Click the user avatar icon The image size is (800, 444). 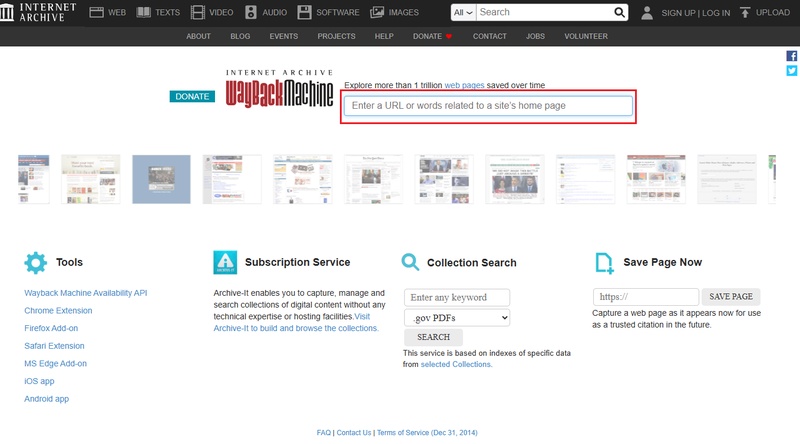[x=647, y=13]
